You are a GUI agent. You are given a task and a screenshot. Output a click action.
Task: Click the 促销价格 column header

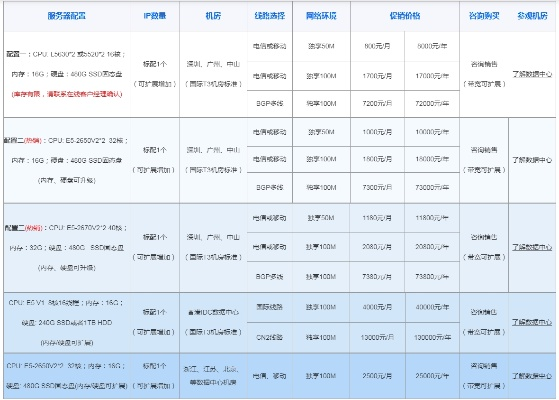(405, 16)
